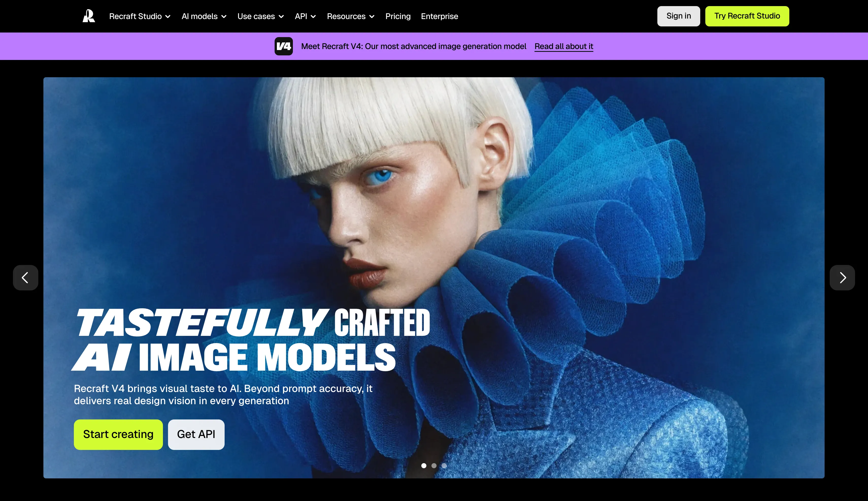Go to previous carousel slide arrow
Viewport: 868px width, 501px height.
click(25, 277)
